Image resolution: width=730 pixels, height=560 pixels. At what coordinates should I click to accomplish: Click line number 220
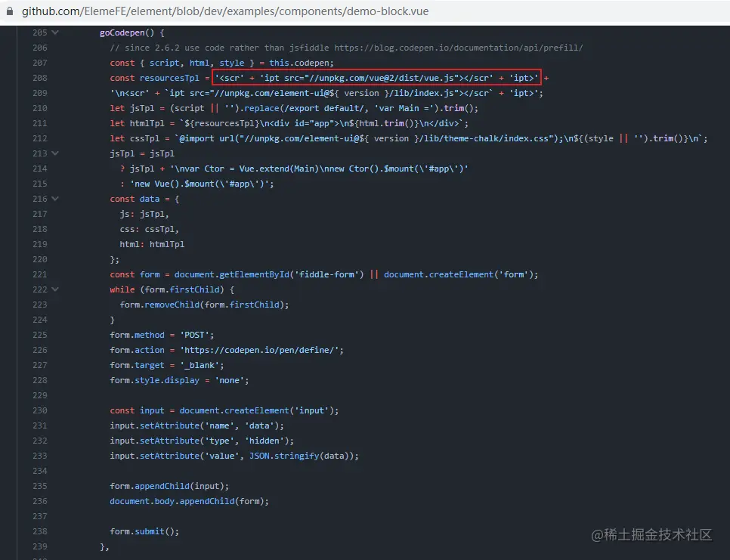tap(40, 259)
